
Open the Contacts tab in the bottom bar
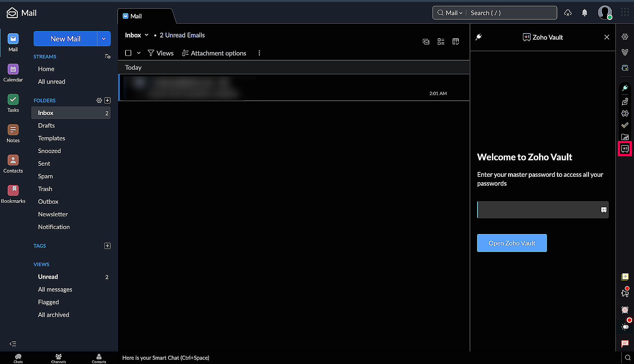[x=99, y=358]
